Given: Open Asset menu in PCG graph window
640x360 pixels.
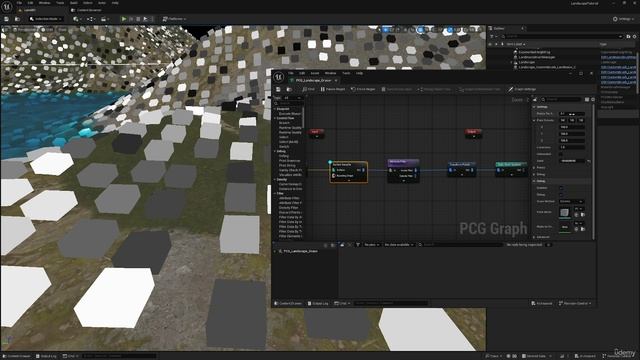Looking at the screenshot, I should [x=314, y=73].
